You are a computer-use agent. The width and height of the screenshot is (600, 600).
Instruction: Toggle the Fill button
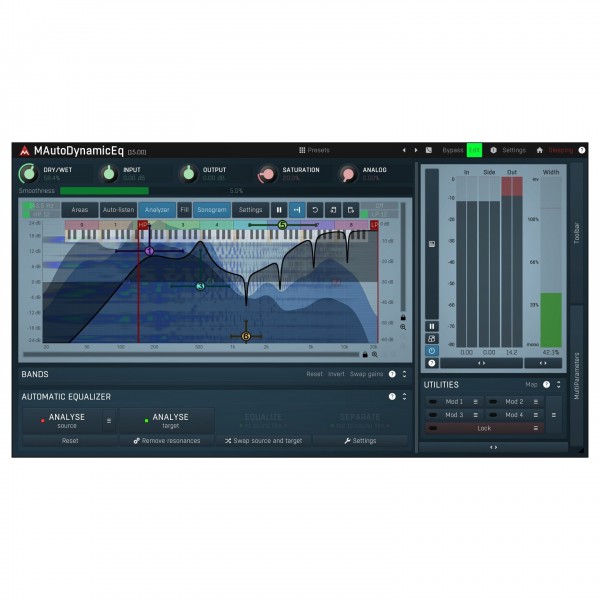(184, 210)
